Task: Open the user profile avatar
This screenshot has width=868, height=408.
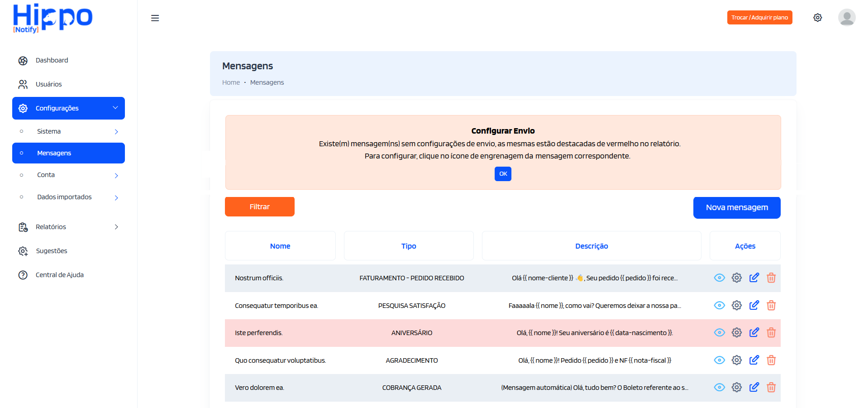Action: click(846, 17)
